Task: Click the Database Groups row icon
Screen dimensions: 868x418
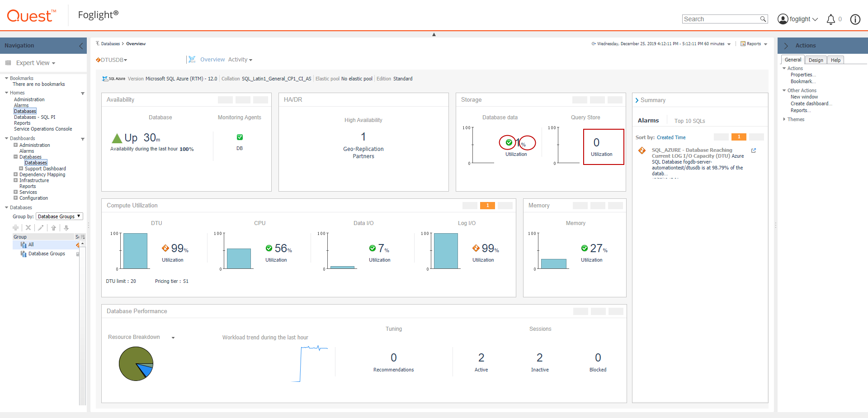Action: [24, 254]
